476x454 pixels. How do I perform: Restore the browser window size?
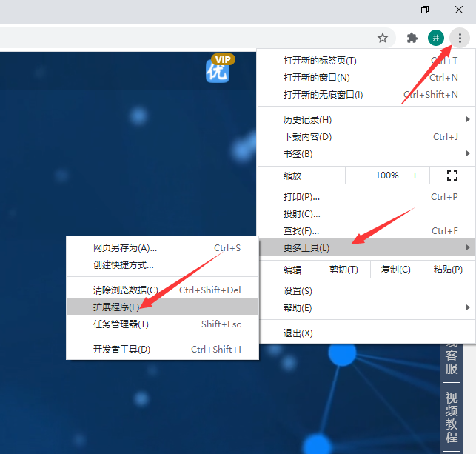(424, 10)
